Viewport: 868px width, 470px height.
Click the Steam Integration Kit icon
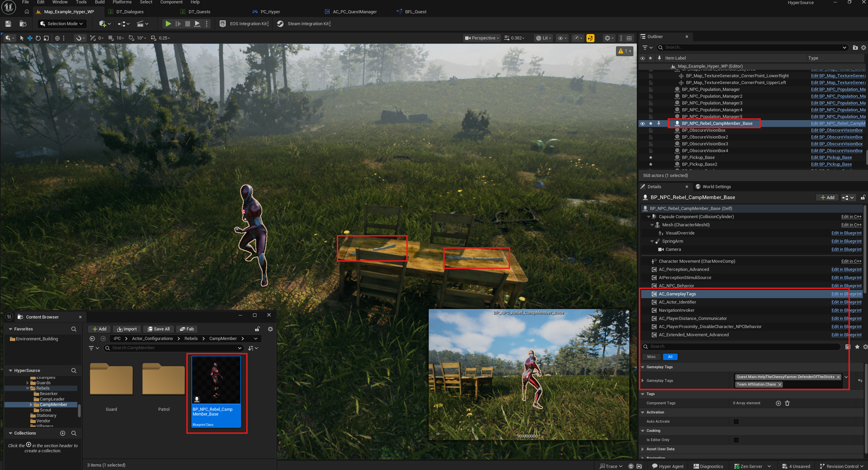click(280, 24)
